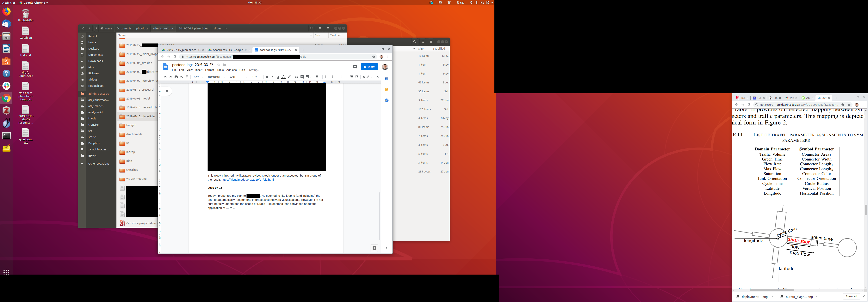Image resolution: width=868 pixels, height=302 pixels.
Task: Click the paint format roller icon
Action: [187, 77]
